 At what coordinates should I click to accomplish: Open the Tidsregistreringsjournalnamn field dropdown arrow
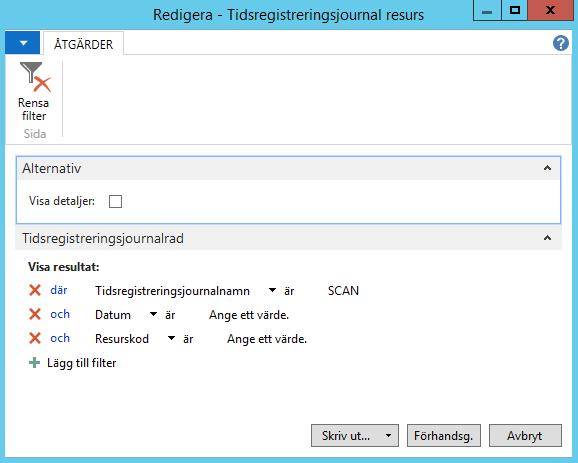[x=272, y=290]
